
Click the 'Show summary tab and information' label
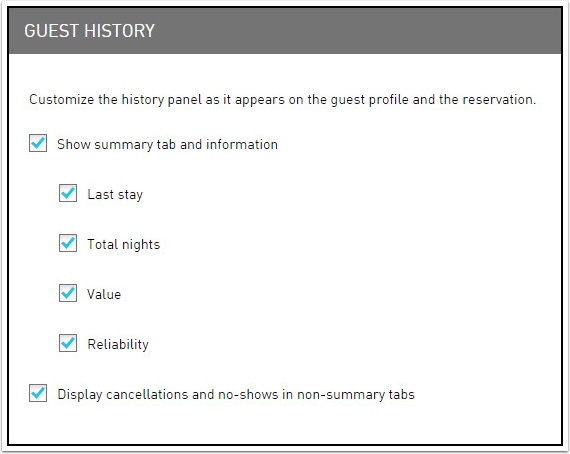(167, 145)
